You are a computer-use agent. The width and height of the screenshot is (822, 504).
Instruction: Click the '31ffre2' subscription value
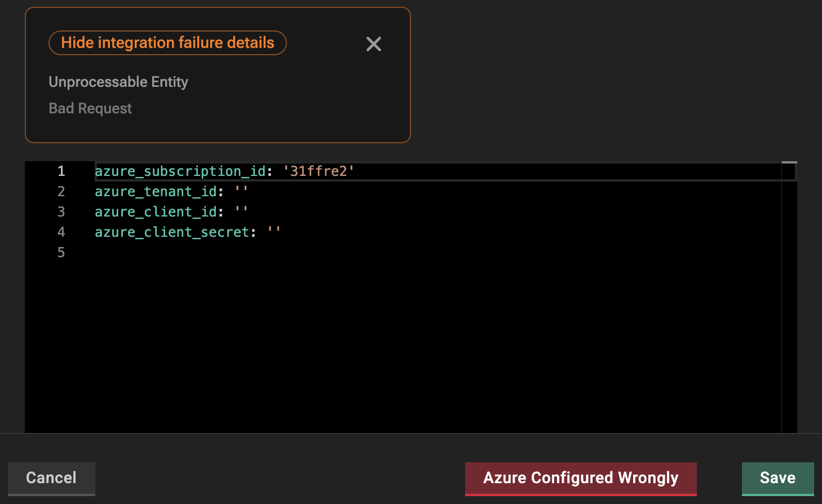319,171
